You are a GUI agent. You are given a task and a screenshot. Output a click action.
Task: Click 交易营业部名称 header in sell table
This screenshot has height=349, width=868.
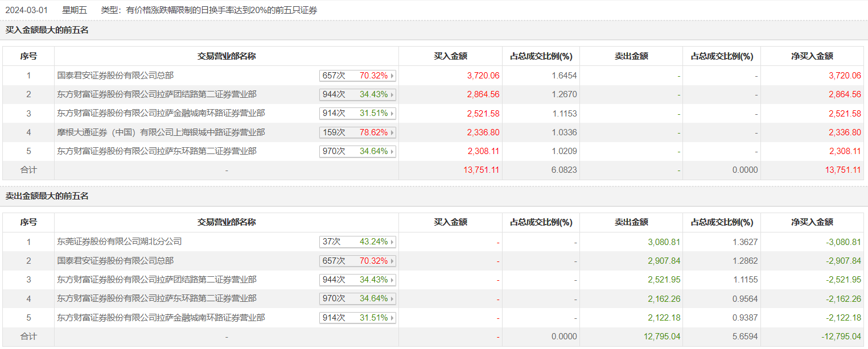(x=227, y=222)
